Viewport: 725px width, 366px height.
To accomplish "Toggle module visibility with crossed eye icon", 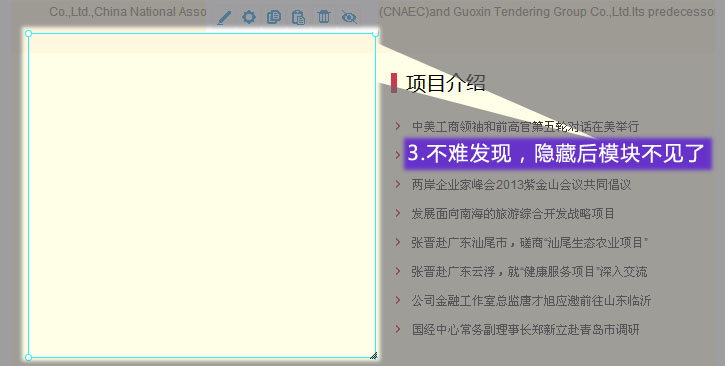I will point(349,18).
